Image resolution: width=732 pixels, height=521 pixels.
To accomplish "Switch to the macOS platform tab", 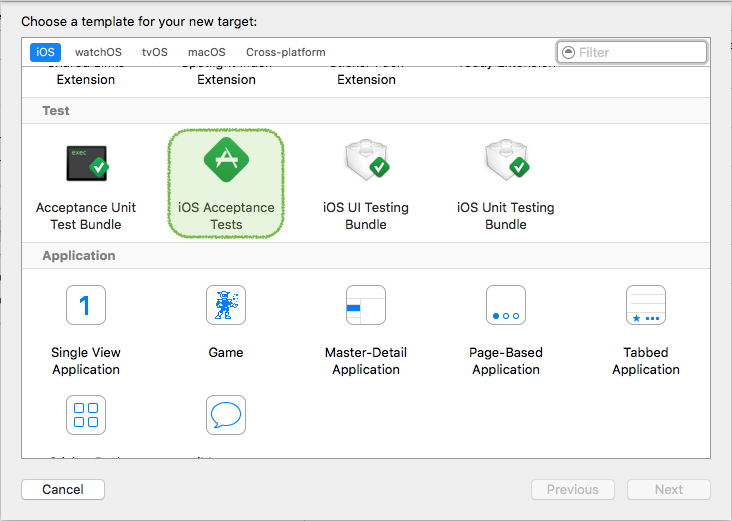I will coord(207,52).
